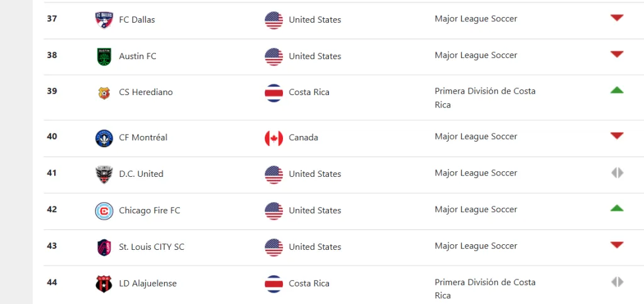This screenshot has width=644, height=304.
Task: Click the United States text for FC Dallas
Action: tap(314, 20)
